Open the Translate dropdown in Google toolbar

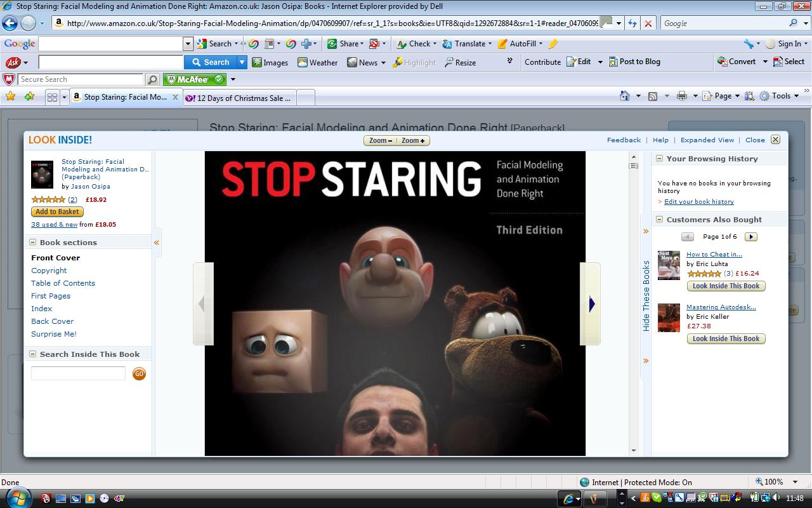click(490, 44)
